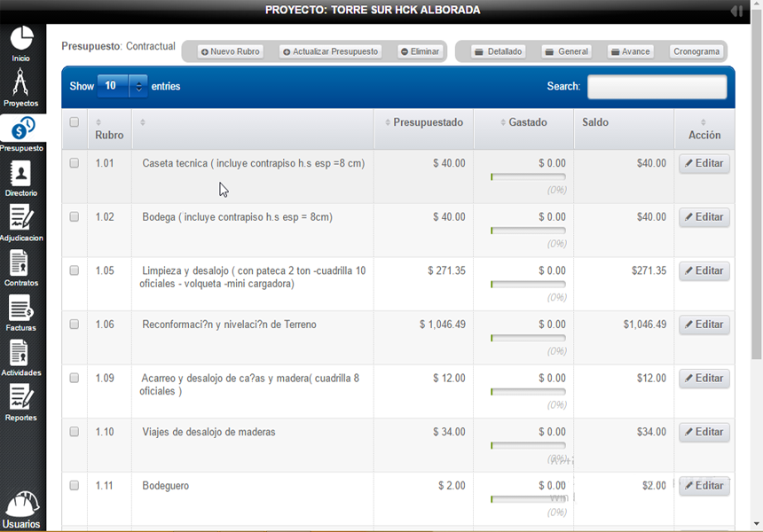Check the checkbox for rubro 1.01
The image size is (763, 532).
click(75, 163)
